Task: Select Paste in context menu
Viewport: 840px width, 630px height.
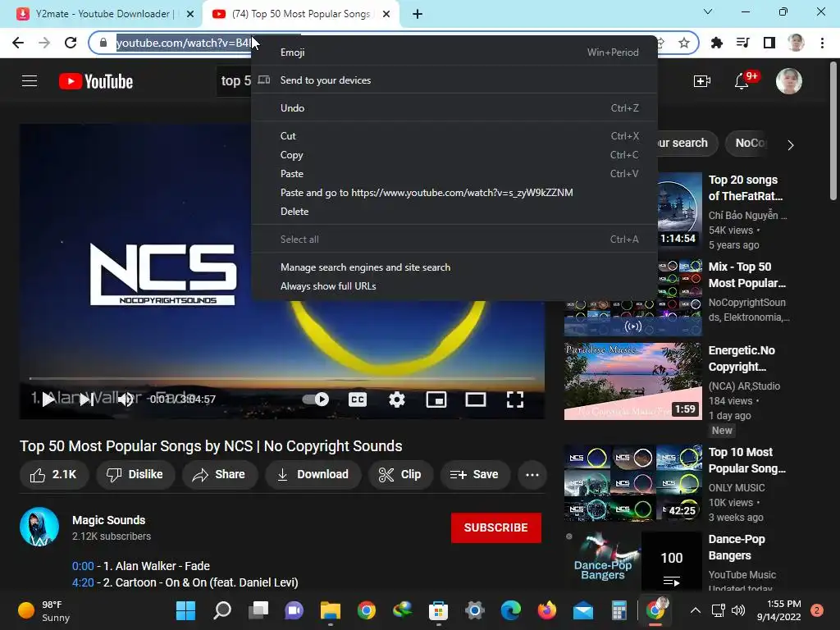Action: tap(454, 174)
